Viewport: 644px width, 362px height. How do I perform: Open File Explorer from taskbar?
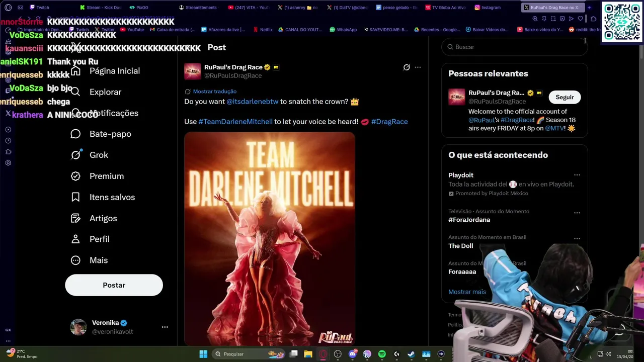click(308, 354)
